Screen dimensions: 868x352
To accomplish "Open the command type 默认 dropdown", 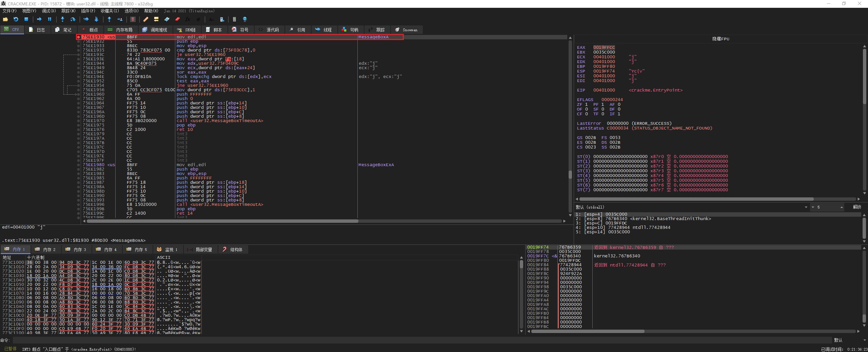I will pos(848,340).
